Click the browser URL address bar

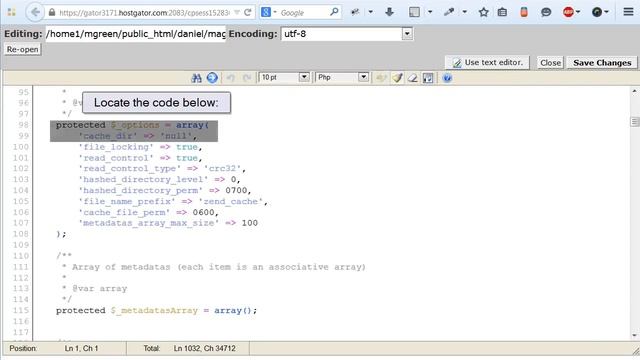(x=144, y=13)
